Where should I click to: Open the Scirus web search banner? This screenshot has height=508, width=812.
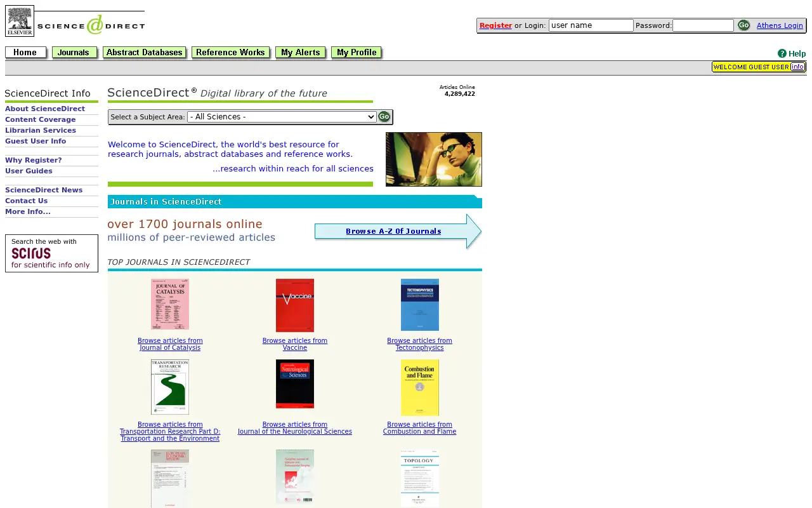(x=51, y=253)
